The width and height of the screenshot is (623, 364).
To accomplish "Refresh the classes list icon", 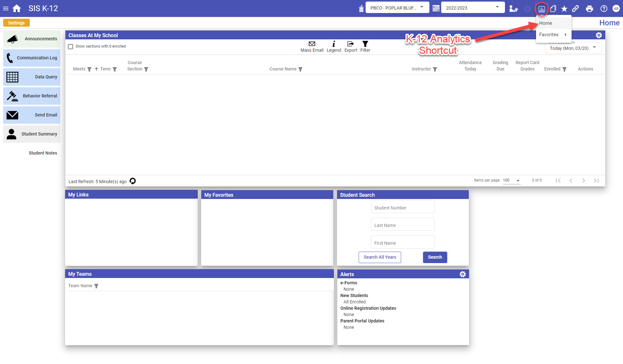I will point(133,181).
